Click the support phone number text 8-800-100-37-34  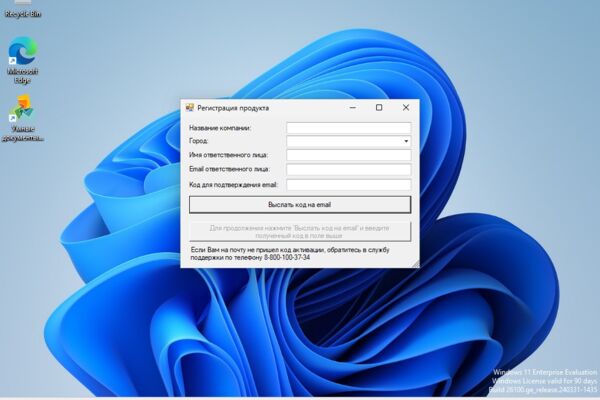pos(287,258)
